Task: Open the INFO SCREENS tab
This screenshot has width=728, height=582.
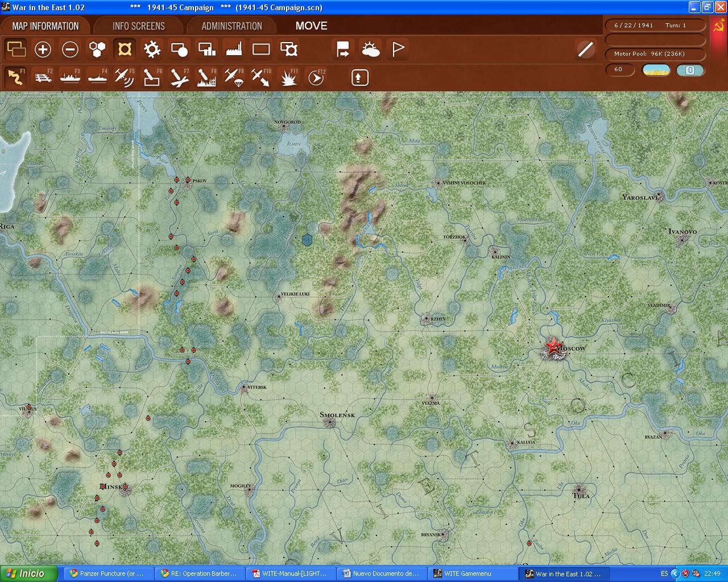Action: 139,26
